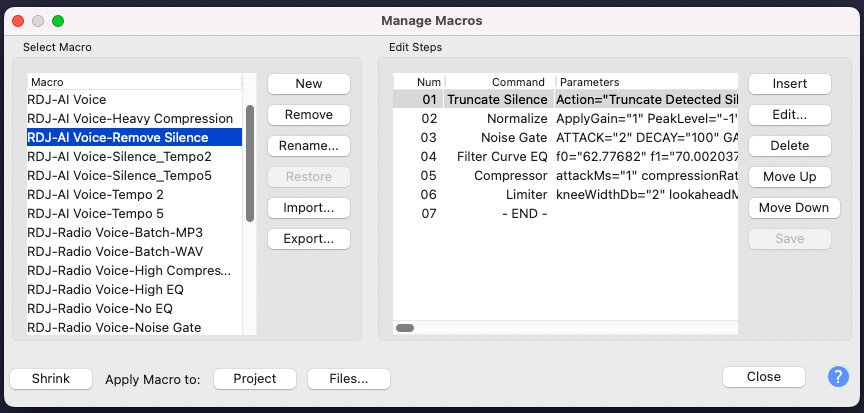The image size is (864, 413).
Task: Open Edit for the selected step
Action: tap(789, 114)
